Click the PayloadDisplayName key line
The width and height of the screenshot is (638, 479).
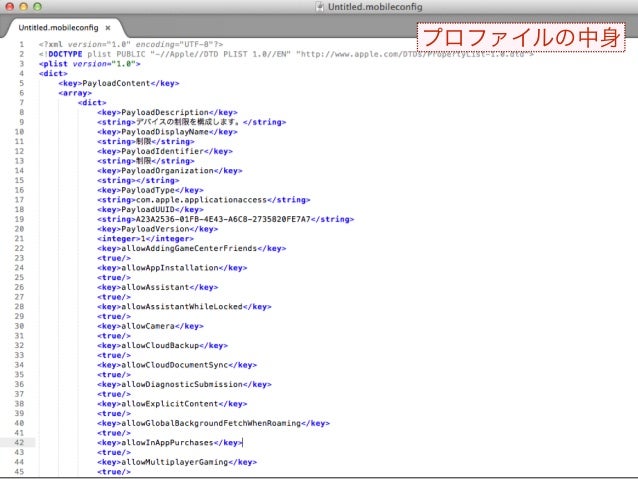167,132
